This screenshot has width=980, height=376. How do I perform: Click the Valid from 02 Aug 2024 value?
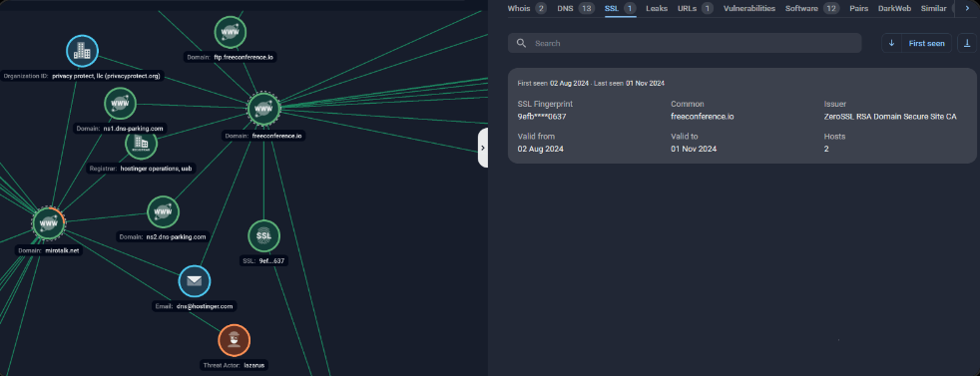[x=541, y=149]
